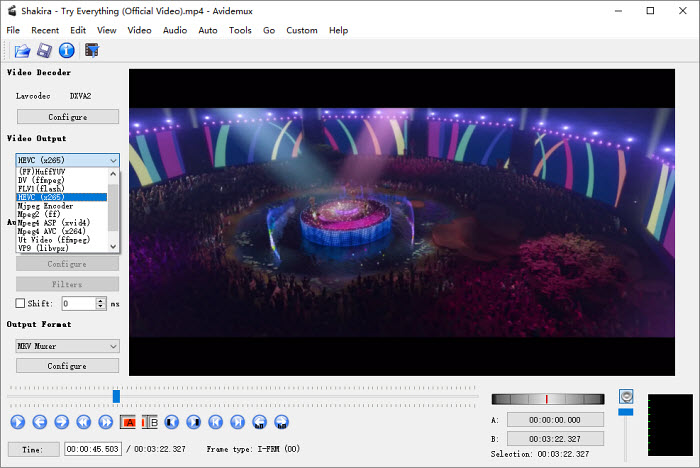700x468 pixels.
Task: Click the current time field 00:00:45.503
Action: pos(93,449)
